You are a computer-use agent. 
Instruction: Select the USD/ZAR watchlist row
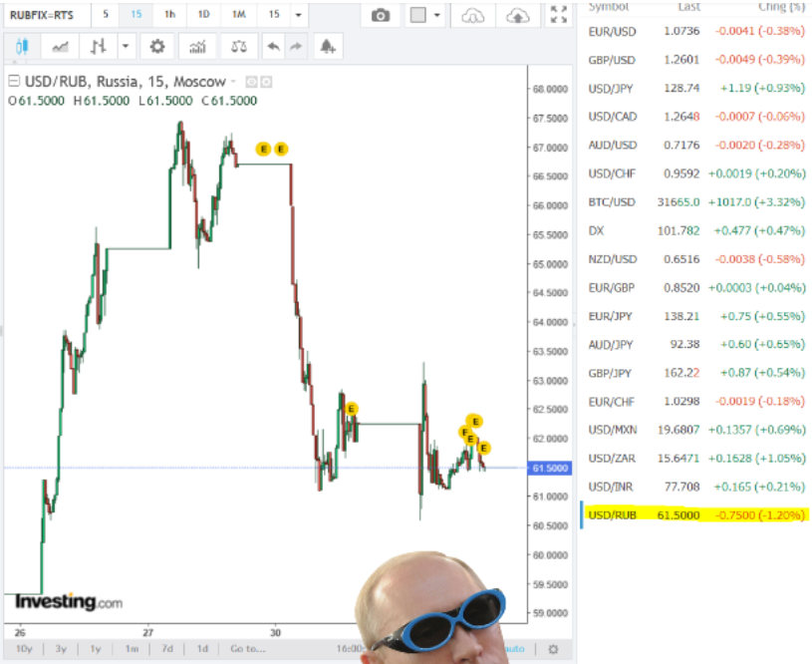(x=695, y=459)
